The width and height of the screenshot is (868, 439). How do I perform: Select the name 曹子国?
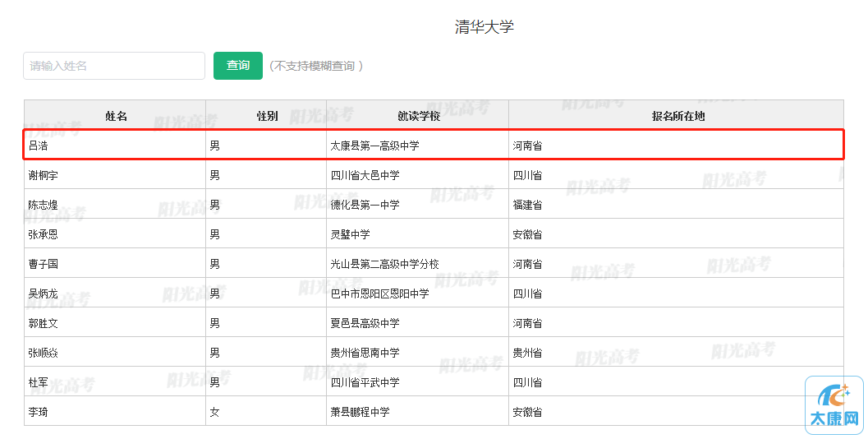click(44, 264)
